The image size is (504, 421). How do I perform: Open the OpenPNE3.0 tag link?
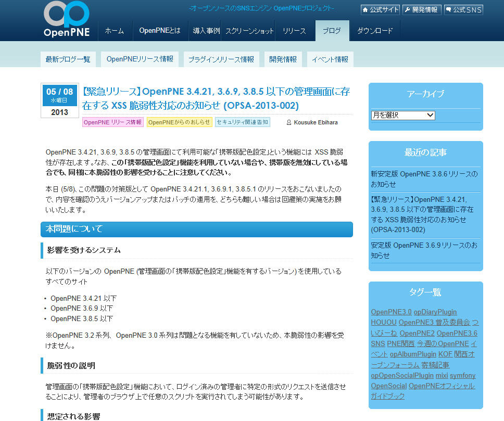tap(391, 311)
